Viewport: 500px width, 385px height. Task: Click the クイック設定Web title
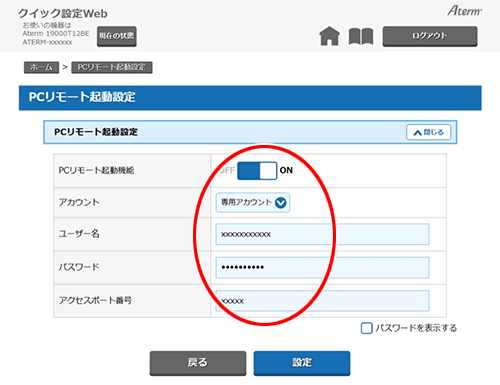pos(63,13)
